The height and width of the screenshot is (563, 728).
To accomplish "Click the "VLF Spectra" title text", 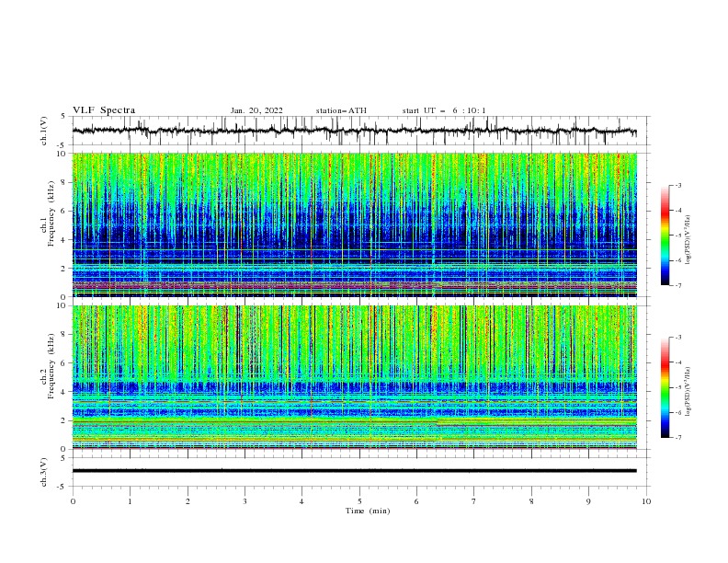I will (x=104, y=110).
